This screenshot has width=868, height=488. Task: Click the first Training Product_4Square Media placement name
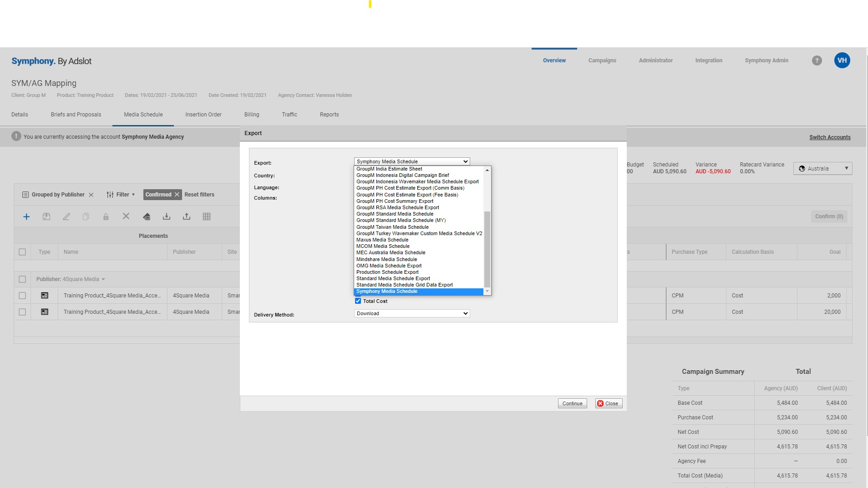[112, 296]
